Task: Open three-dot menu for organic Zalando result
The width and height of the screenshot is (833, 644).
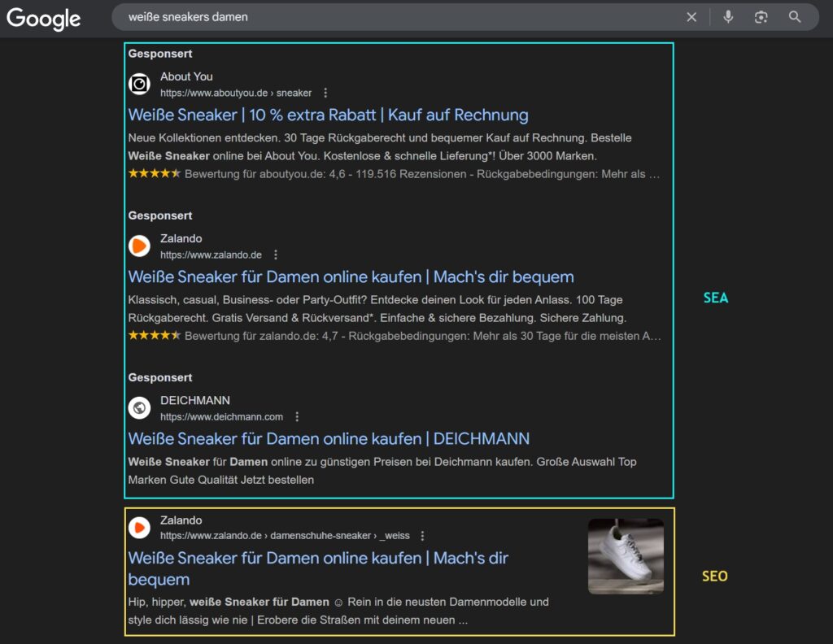Action: click(x=422, y=536)
